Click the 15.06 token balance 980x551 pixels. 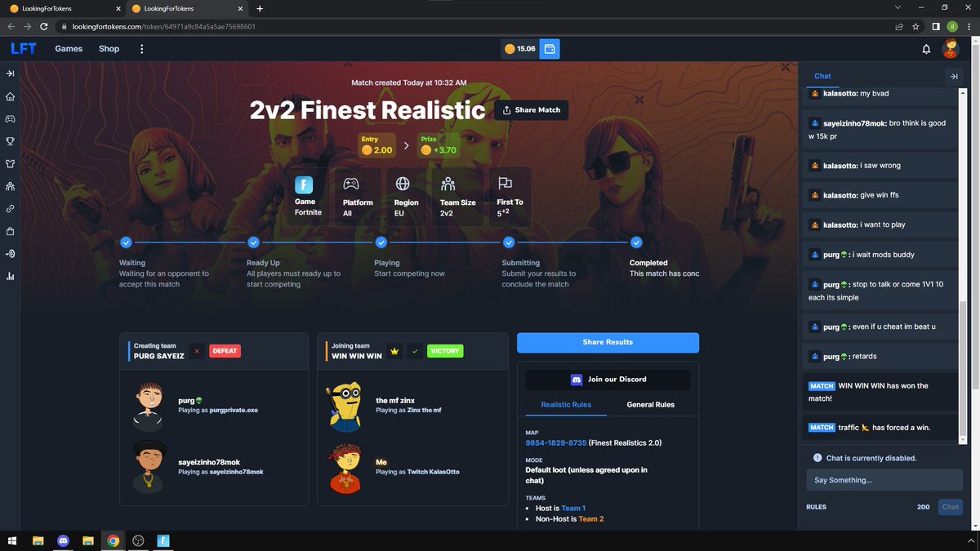click(x=520, y=49)
